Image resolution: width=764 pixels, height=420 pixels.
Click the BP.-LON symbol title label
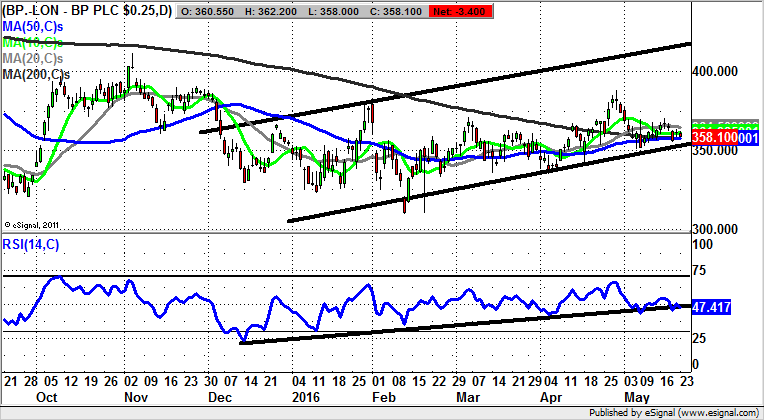[88, 10]
